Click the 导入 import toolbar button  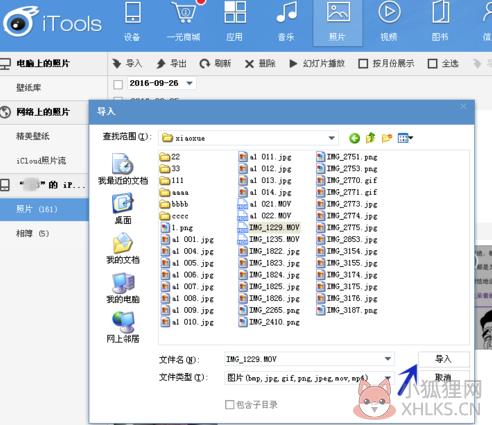pyautogui.click(x=127, y=63)
